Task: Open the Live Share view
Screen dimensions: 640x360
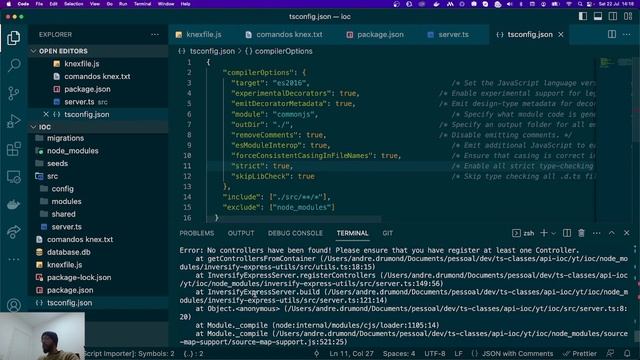Action: pyautogui.click(x=13, y=232)
